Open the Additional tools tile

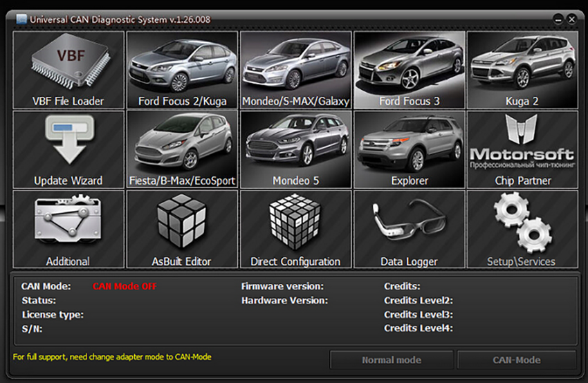click(68, 230)
